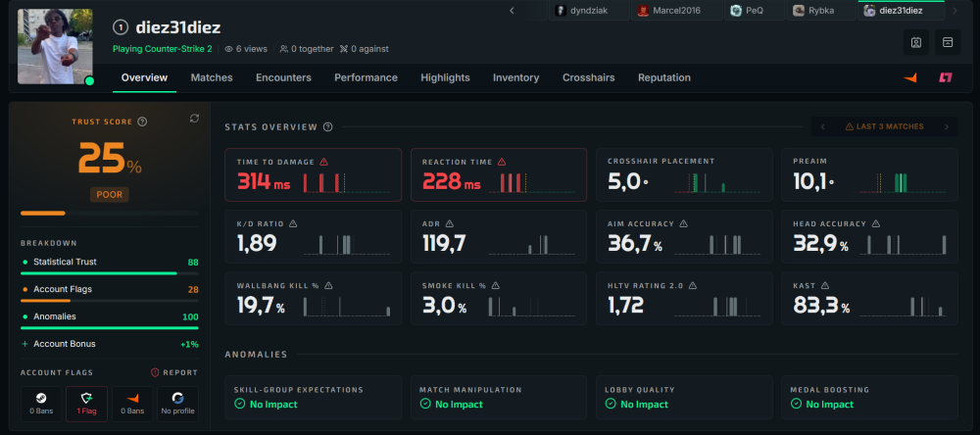Open the Steam bans flag card
Viewport: 980px width, 435px height.
(x=41, y=404)
